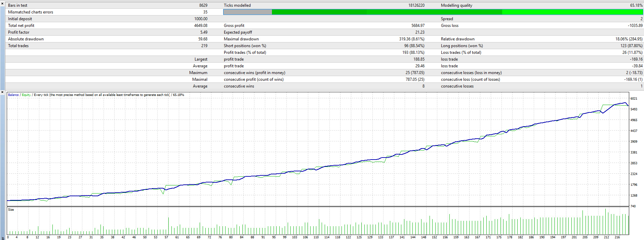Select the long positions value 123 (87.80%)
Image resolution: width=644 pixels, height=240 pixels.
[x=632, y=46]
